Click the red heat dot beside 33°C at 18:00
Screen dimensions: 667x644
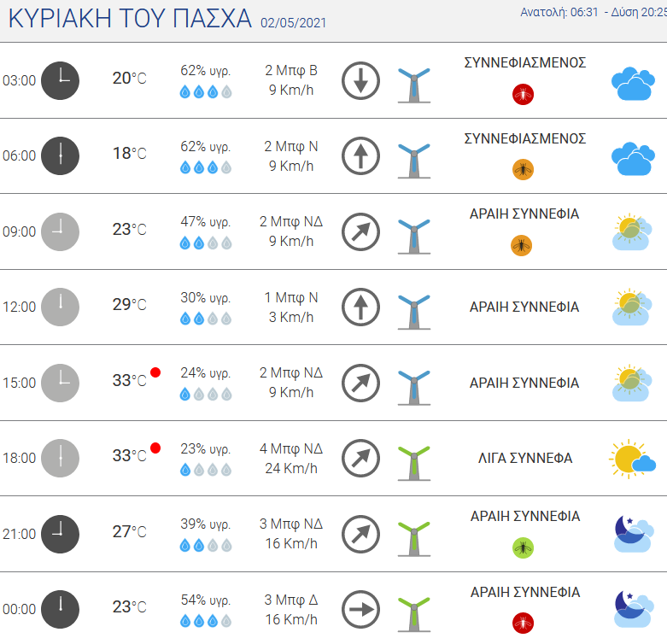(155, 448)
